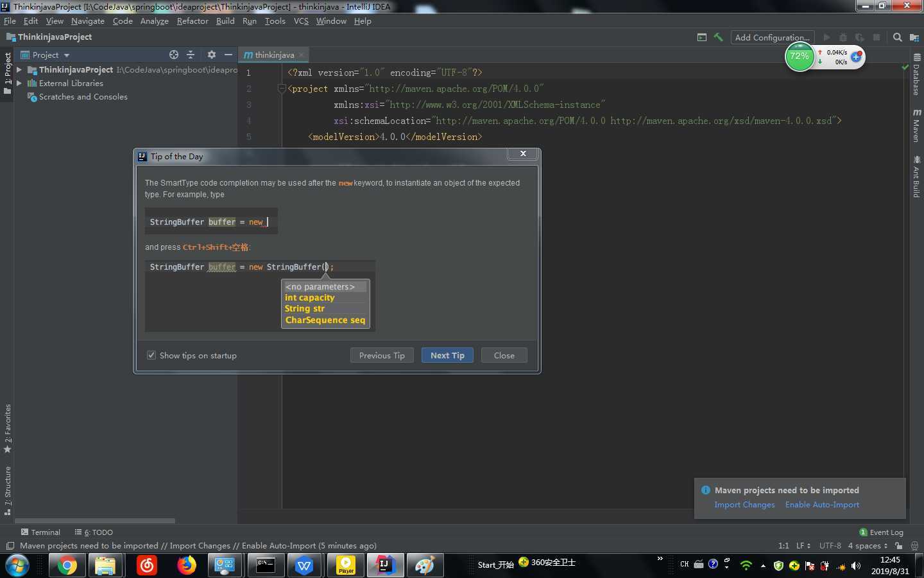Viewport: 924px width, 578px height.
Task: Collapse the project tag fold marker in editor
Action: pyautogui.click(x=282, y=89)
